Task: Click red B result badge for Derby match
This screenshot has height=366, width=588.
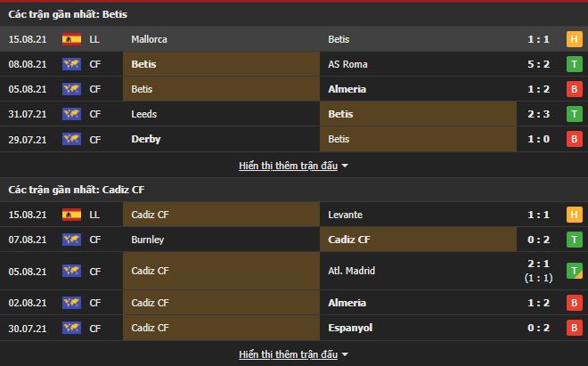Action: tap(574, 139)
